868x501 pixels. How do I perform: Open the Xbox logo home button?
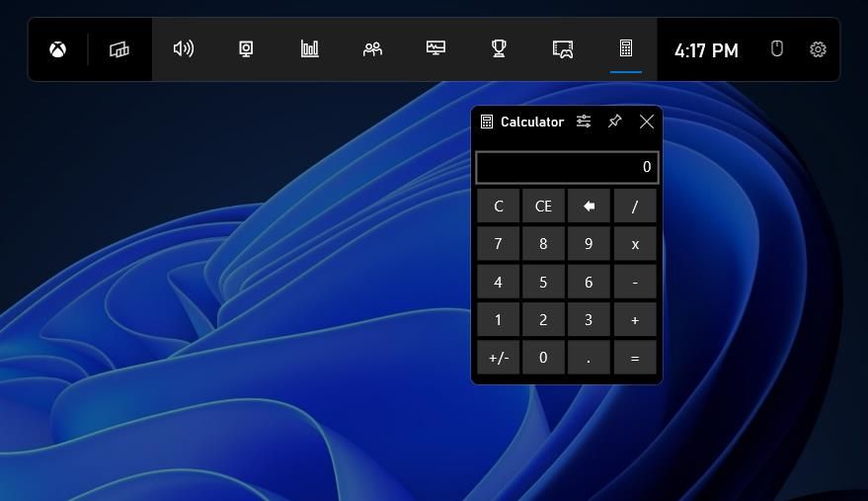coord(57,49)
